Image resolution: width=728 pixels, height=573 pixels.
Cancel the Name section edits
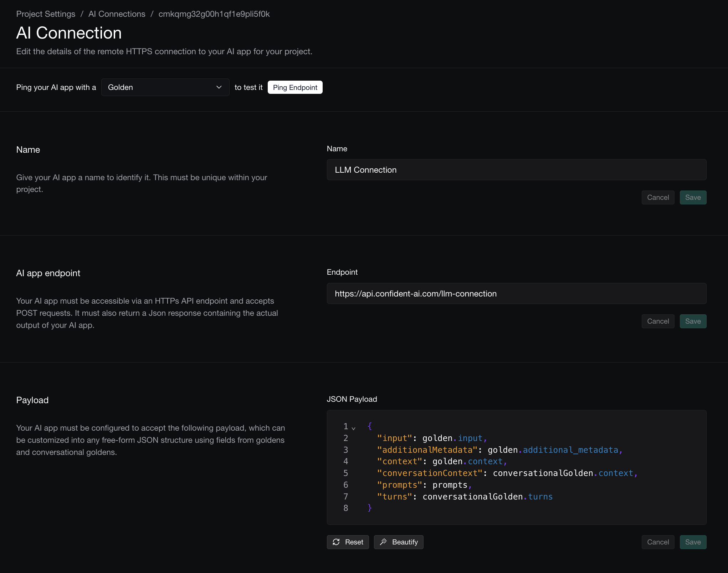658,197
